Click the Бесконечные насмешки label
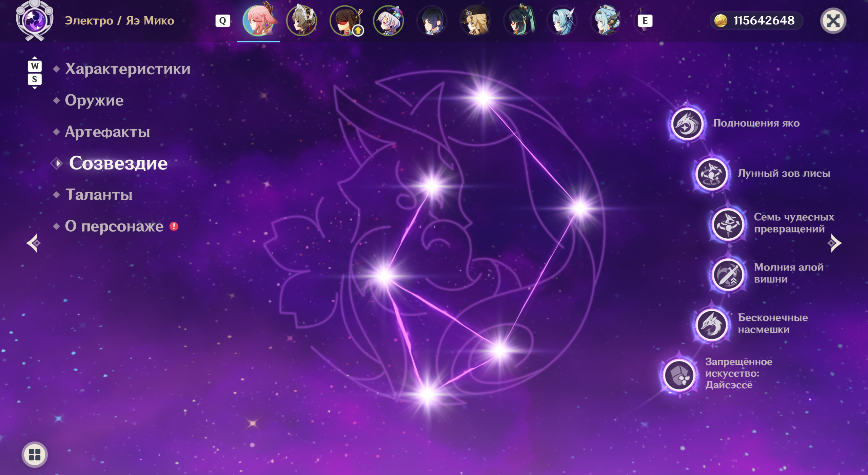Screen dimensions: 868x475 [773, 323]
